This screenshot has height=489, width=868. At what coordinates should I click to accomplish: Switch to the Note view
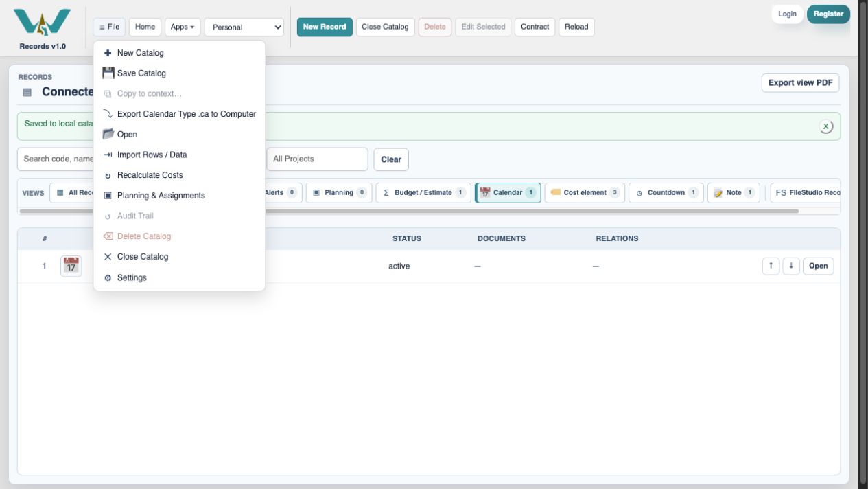click(734, 192)
